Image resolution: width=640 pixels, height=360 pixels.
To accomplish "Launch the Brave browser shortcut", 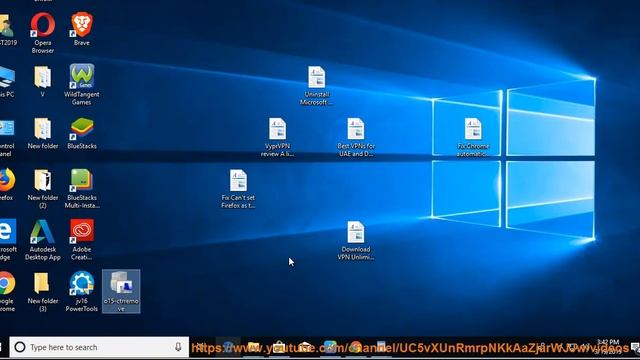I will point(82,29).
